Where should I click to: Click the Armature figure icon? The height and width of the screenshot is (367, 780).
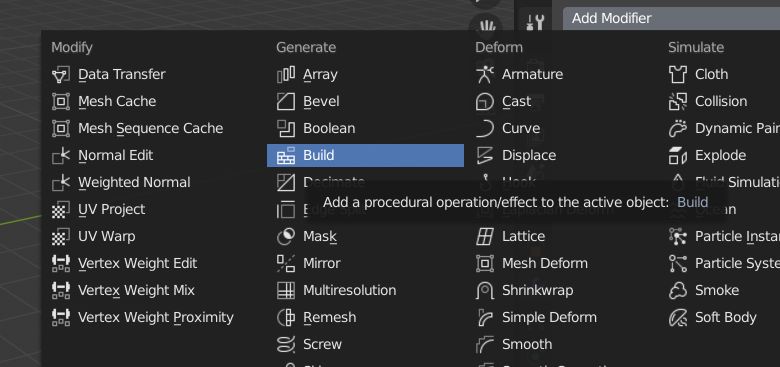[485, 75]
